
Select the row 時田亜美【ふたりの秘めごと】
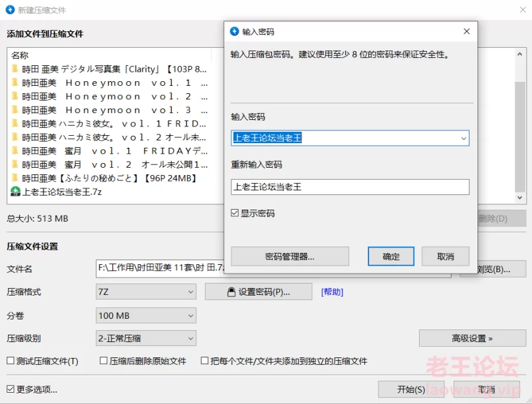pos(110,178)
